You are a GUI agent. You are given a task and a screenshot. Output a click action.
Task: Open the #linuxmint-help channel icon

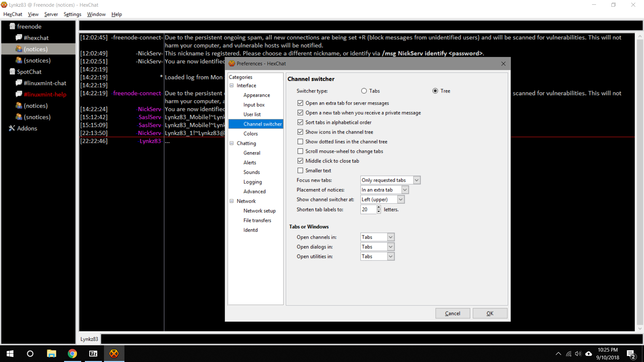19,94
